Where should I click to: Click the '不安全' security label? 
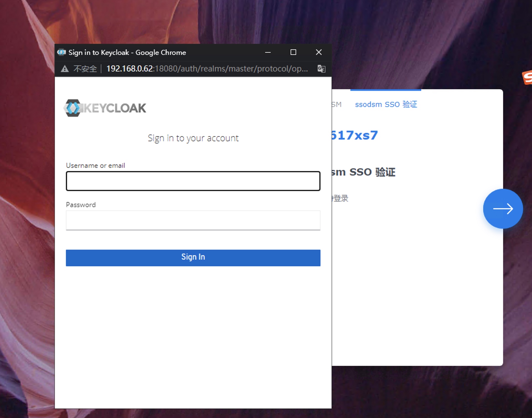coord(85,69)
